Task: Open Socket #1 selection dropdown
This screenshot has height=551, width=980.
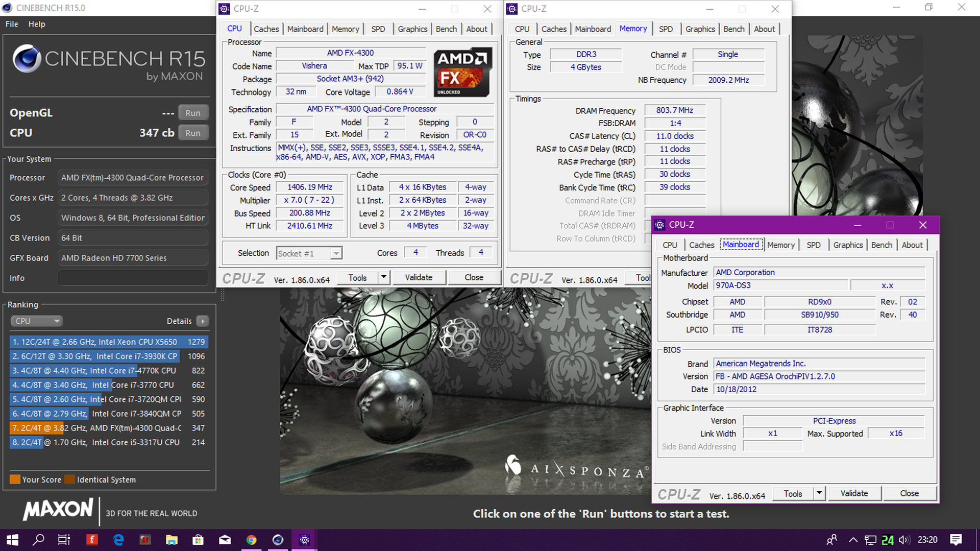Action: [x=309, y=253]
